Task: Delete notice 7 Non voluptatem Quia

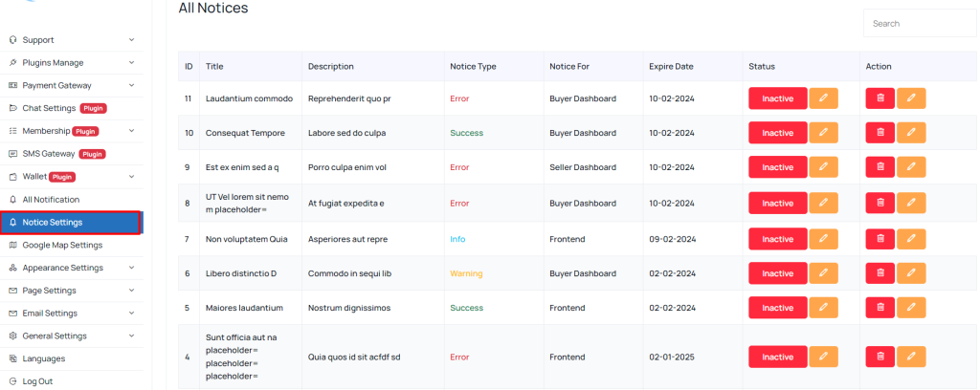Action: tap(880, 238)
